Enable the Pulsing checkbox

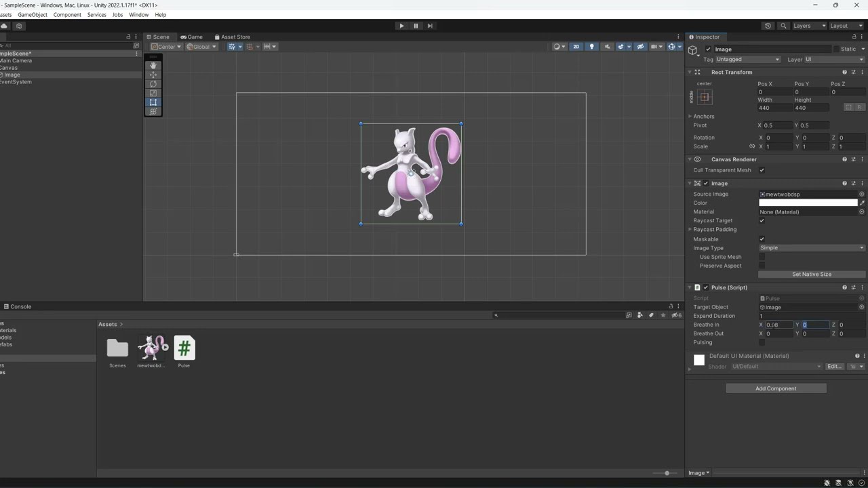point(762,342)
